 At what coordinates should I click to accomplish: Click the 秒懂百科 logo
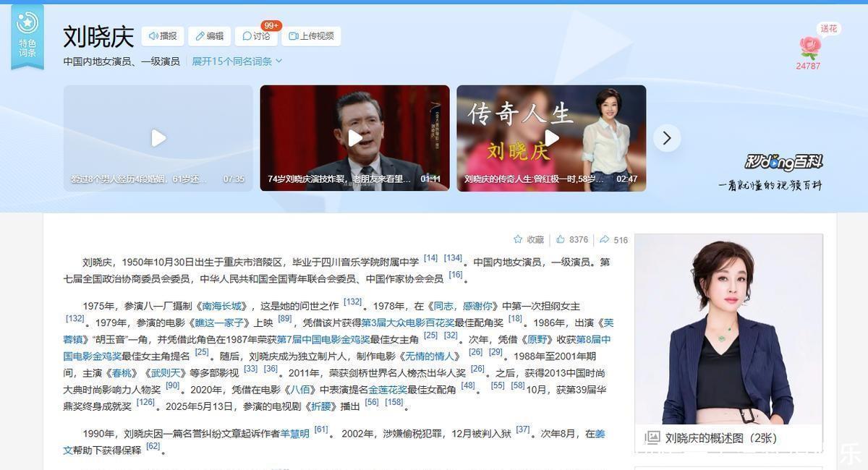[784, 162]
